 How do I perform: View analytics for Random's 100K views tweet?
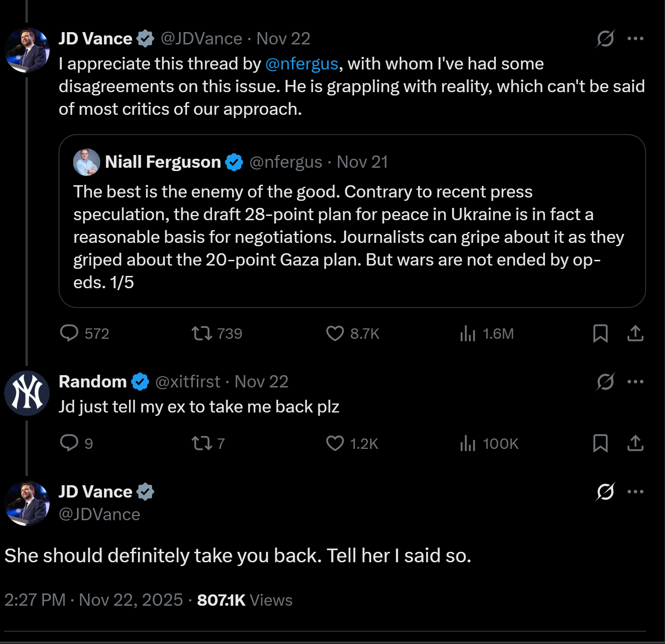click(468, 443)
